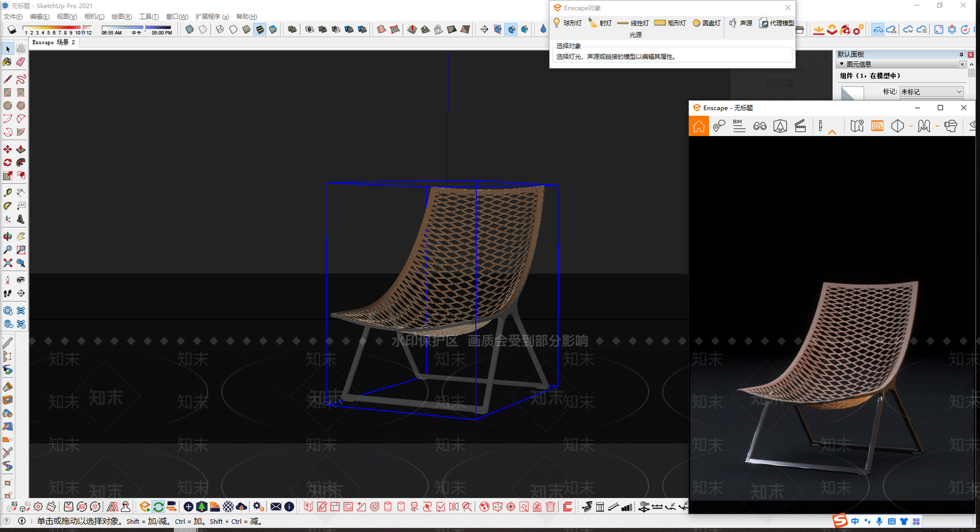Viewport: 980px width, 532px height.
Task: Click the Zoom Extents tool
Action: [x=7, y=263]
